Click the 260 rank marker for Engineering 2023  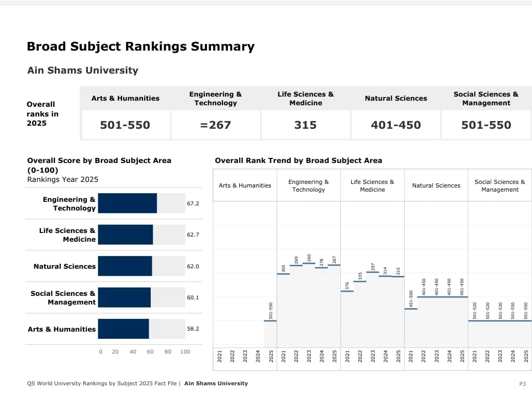coord(309,263)
